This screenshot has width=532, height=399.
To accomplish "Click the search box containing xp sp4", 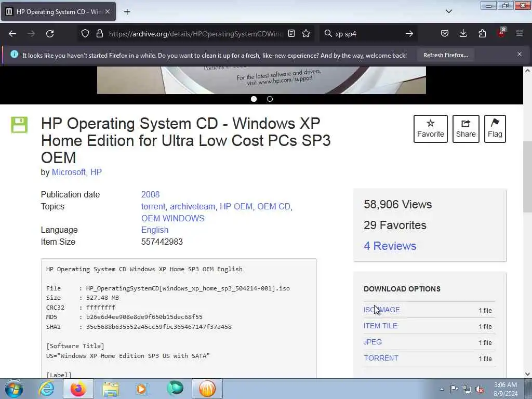I will pos(368,34).
